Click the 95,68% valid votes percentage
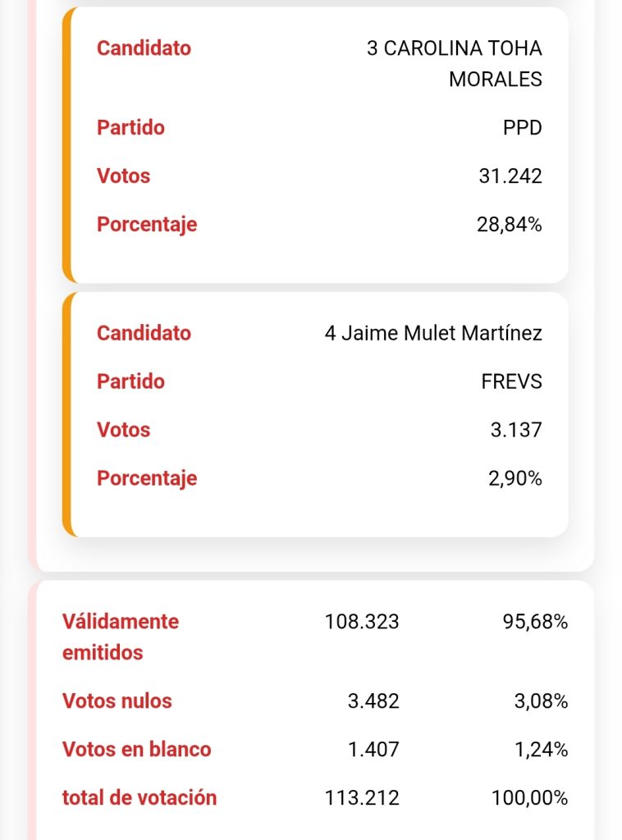This screenshot has height=840, width=622. click(535, 622)
